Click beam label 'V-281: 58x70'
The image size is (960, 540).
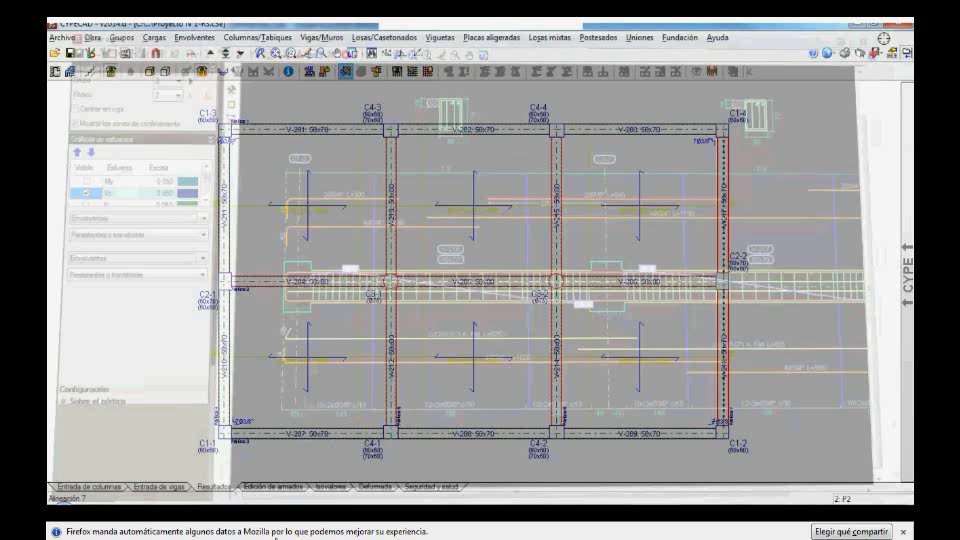pyautogui.click(x=307, y=130)
